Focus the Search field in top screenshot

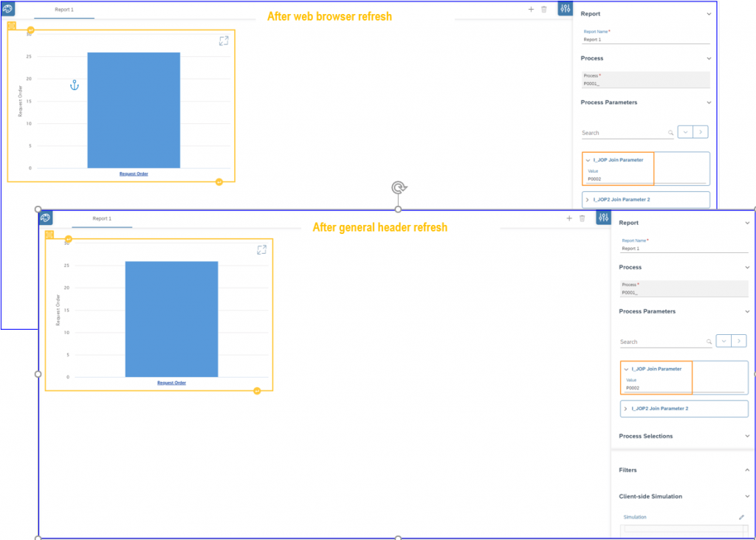click(628, 133)
